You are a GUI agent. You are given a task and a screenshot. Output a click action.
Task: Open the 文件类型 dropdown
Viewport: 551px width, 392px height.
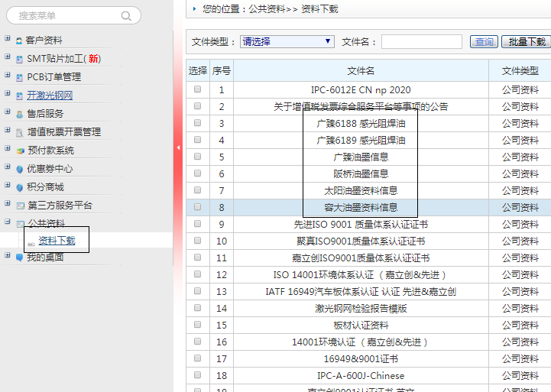[x=287, y=41]
